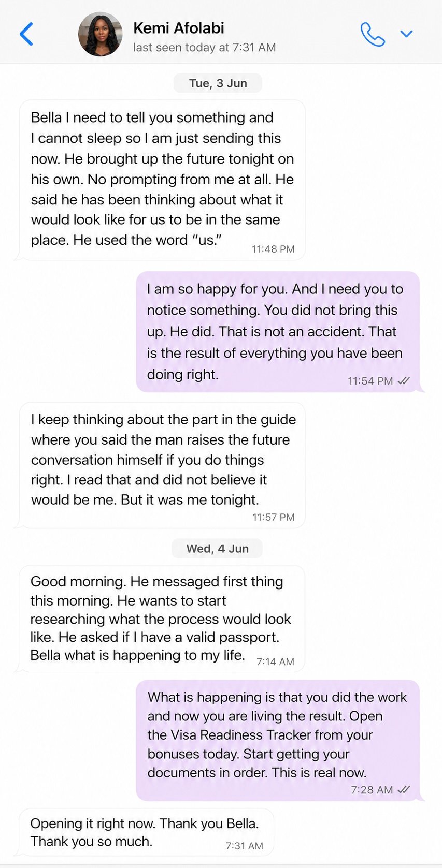This screenshot has width=442, height=868.
Task: Open contact info via Kemi Afolabi name
Action: [179, 28]
